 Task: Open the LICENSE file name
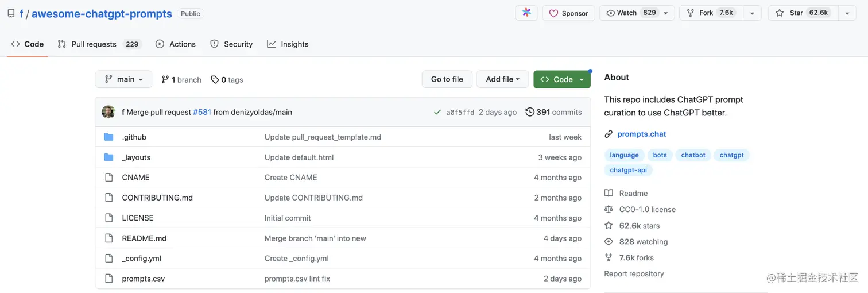pyautogui.click(x=138, y=218)
